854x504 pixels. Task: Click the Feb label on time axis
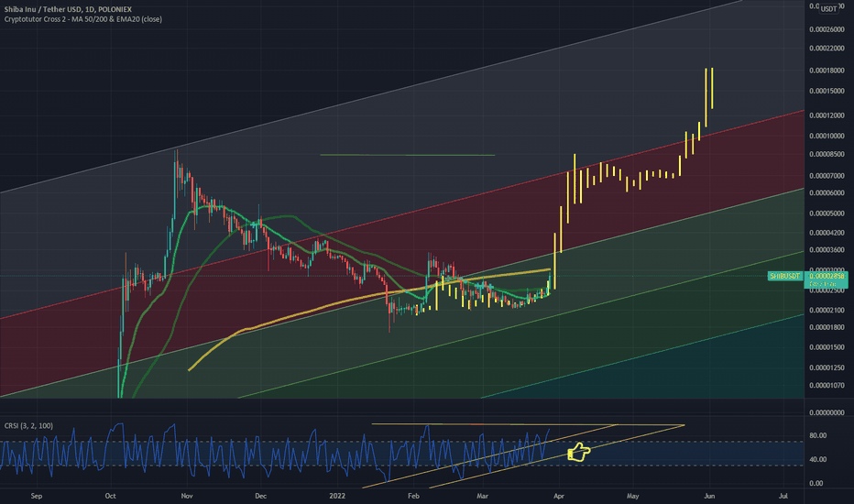(x=413, y=496)
